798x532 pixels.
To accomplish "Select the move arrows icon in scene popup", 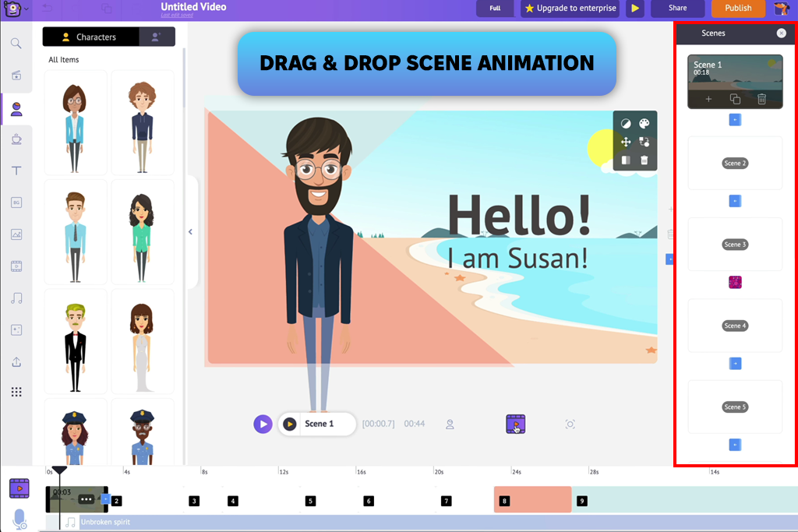I will click(x=626, y=142).
